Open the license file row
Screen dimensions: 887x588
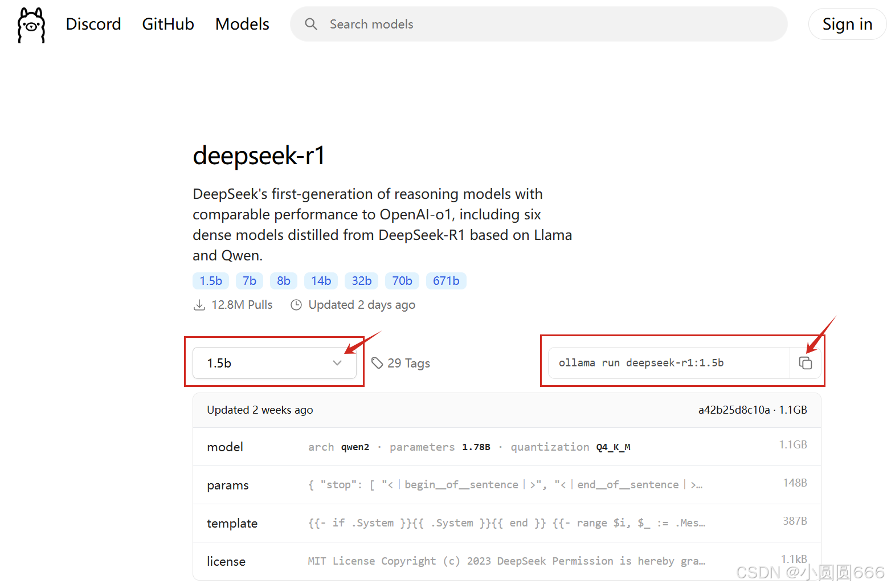tap(507, 561)
